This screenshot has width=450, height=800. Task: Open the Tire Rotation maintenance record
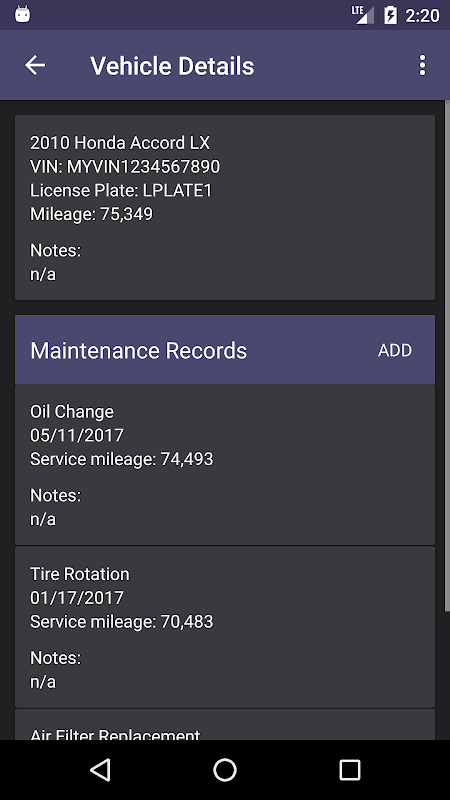[x=225, y=627]
